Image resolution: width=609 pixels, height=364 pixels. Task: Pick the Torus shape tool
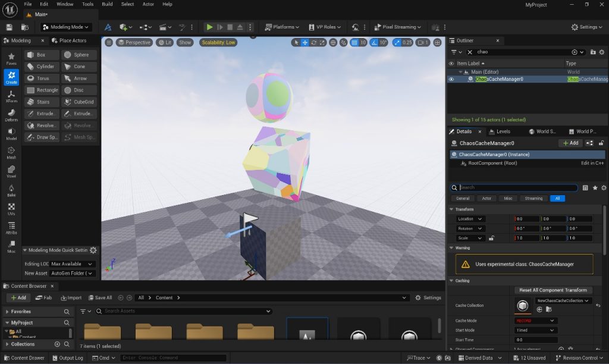pyautogui.click(x=42, y=78)
